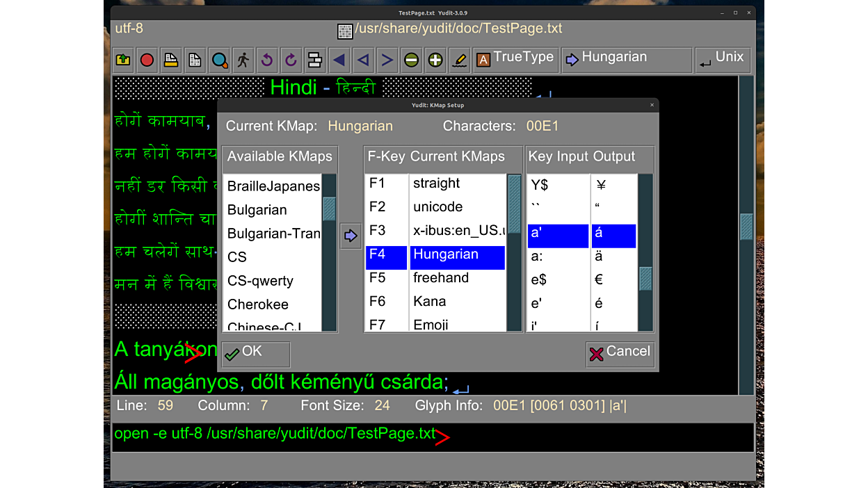Viewport: 868px width, 488px height.
Task: Click the highlighter pen toolbar icon
Action: click(459, 60)
